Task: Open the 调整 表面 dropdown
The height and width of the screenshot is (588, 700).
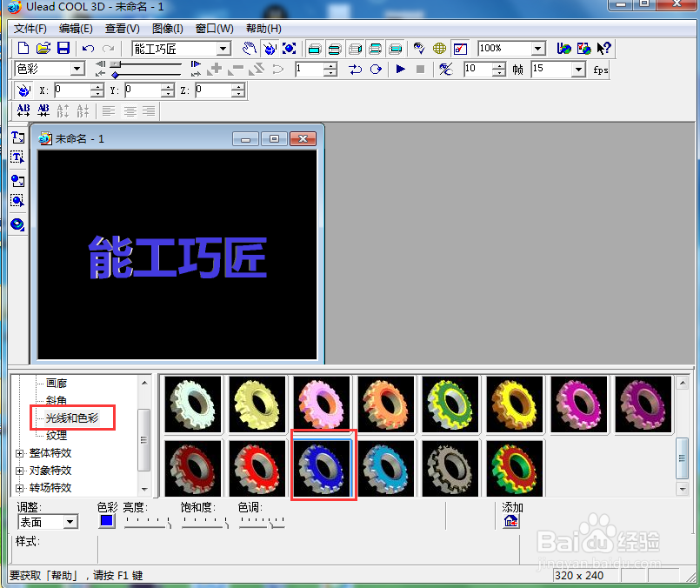Action: click(70, 522)
